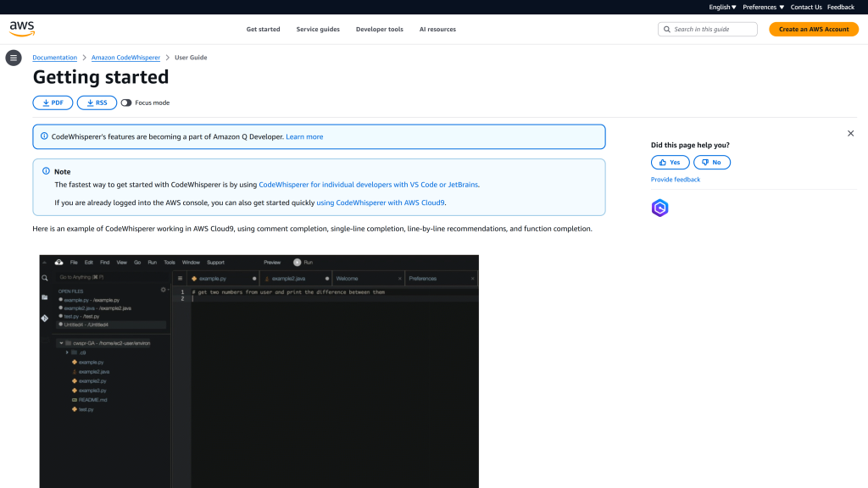Open the AI resources menu
The image size is (868, 488).
(x=437, y=30)
